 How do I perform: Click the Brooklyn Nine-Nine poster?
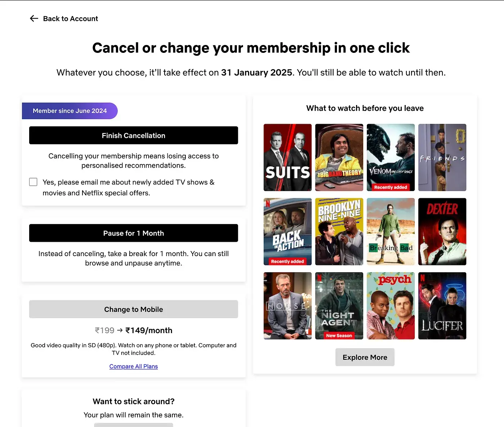pos(339,231)
